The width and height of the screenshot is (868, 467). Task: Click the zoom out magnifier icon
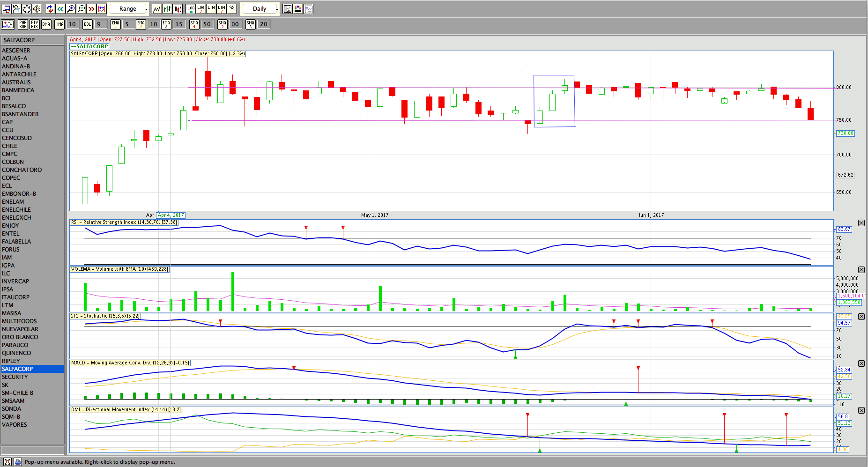click(x=81, y=9)
